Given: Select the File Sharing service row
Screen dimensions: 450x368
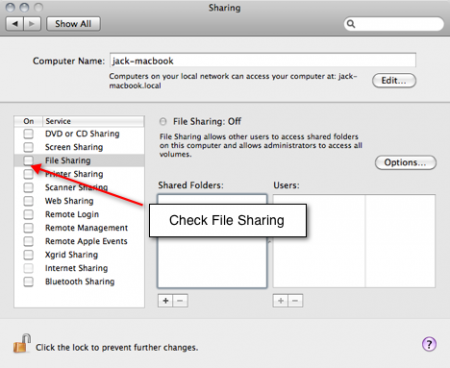Looking at the screenshot, I should click(79, 161).
